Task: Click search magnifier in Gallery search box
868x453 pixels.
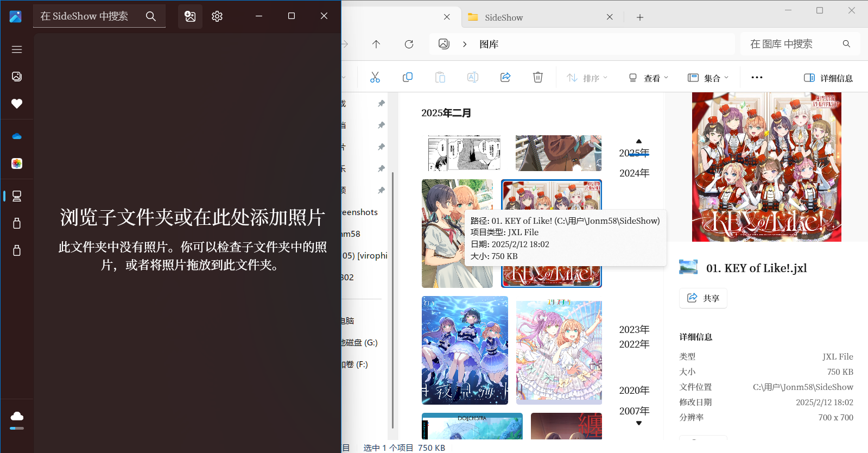Action: 846,44
